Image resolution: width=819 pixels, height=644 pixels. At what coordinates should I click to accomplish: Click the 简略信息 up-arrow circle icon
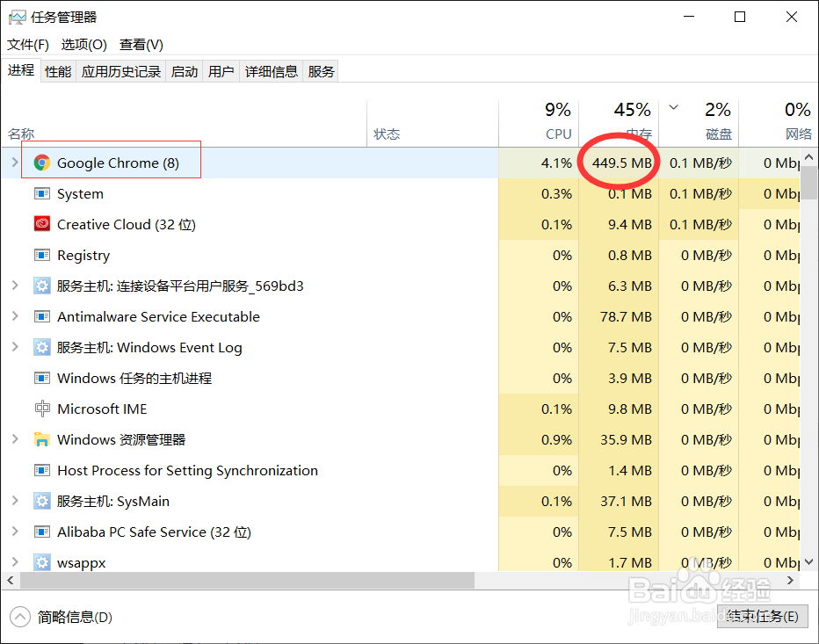[20, 617]
